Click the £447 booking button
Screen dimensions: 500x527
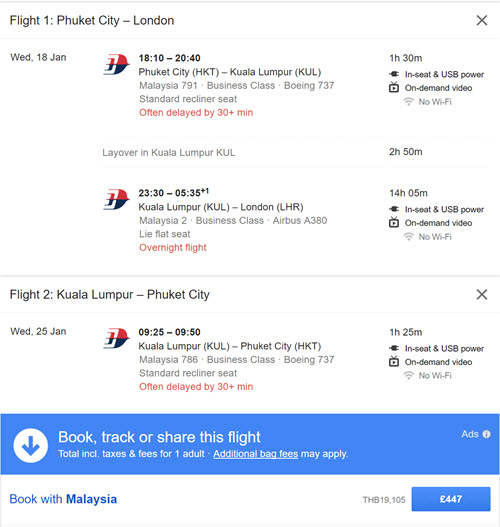click(451, 499)
